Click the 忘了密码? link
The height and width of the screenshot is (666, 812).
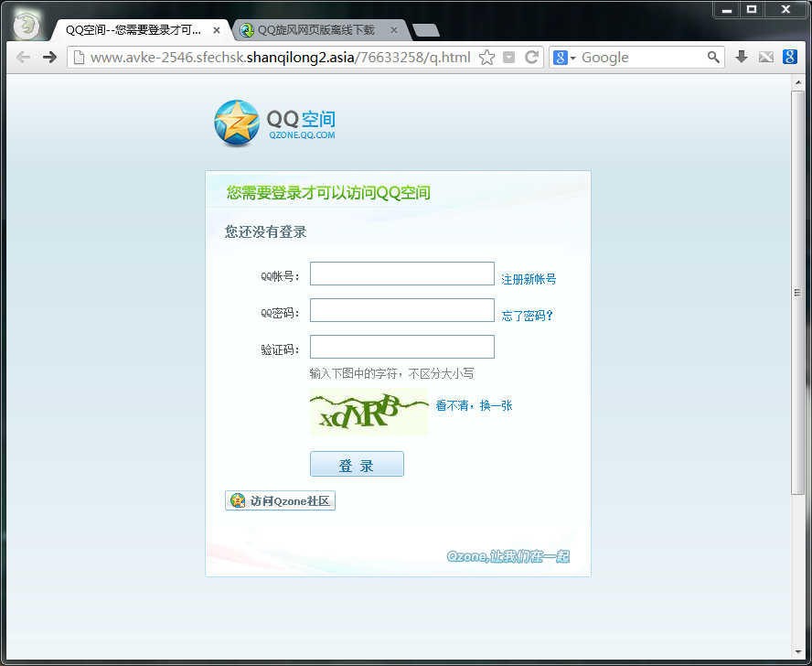pyautogui.click(x=528, y=316)
